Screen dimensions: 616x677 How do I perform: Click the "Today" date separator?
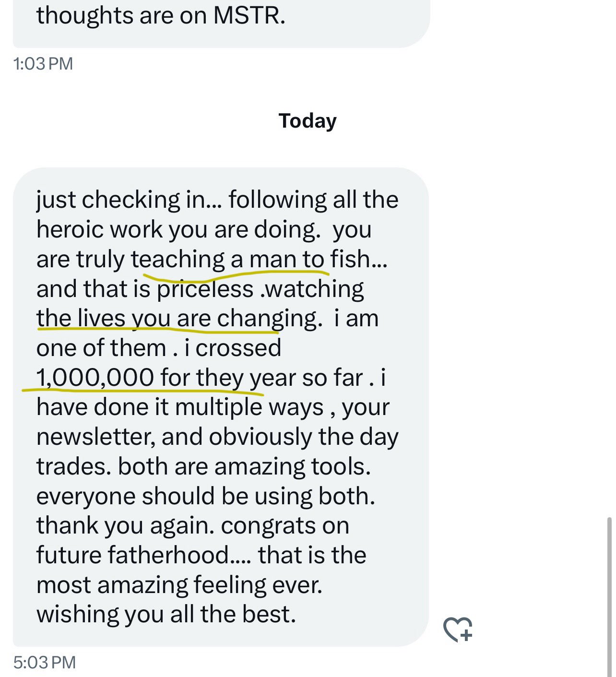point(308,121)
